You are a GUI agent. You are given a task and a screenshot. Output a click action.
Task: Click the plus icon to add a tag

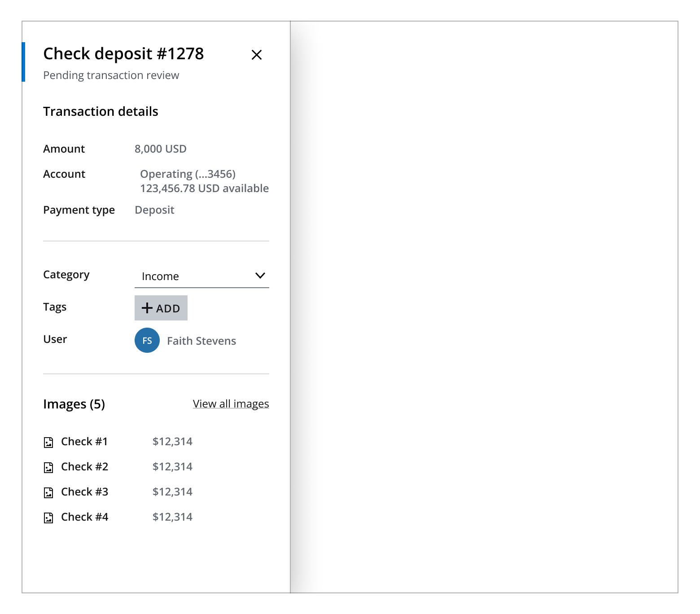tap(148, 308)
